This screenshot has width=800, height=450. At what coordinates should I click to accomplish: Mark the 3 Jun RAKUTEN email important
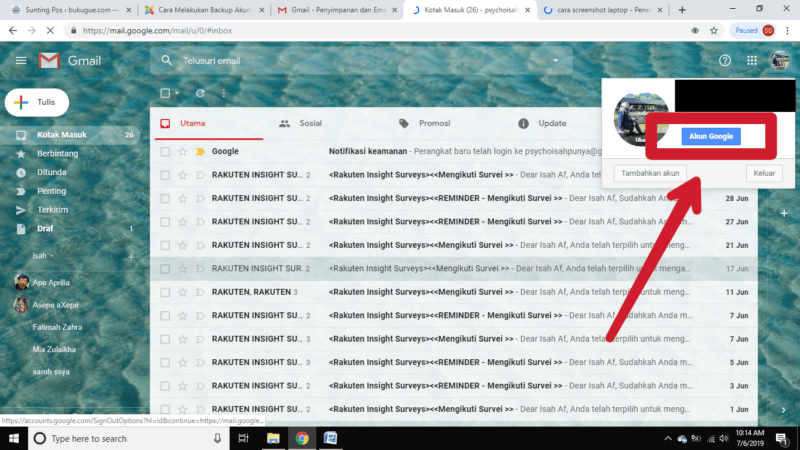pos(200,386)
